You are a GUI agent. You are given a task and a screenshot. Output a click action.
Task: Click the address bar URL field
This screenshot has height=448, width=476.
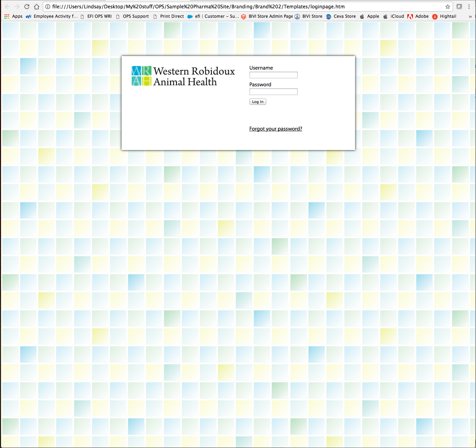247,7
